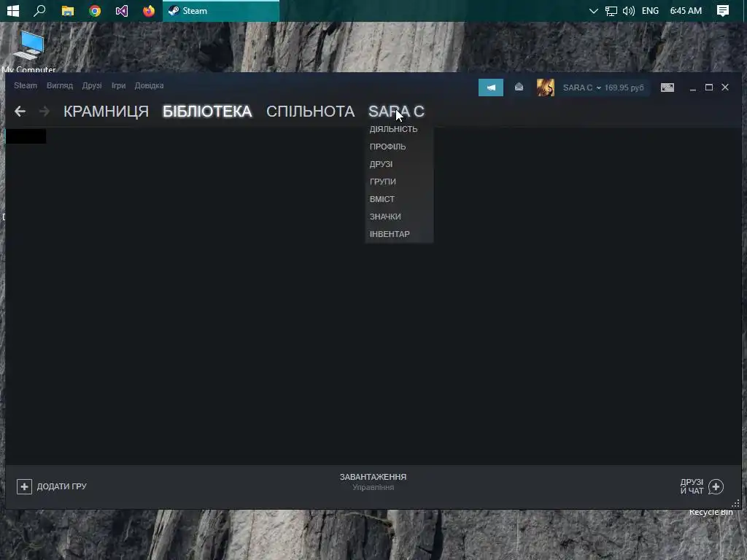Launch Visual Studio from the taskbar

pyautogui.click(x=122, y=10)
